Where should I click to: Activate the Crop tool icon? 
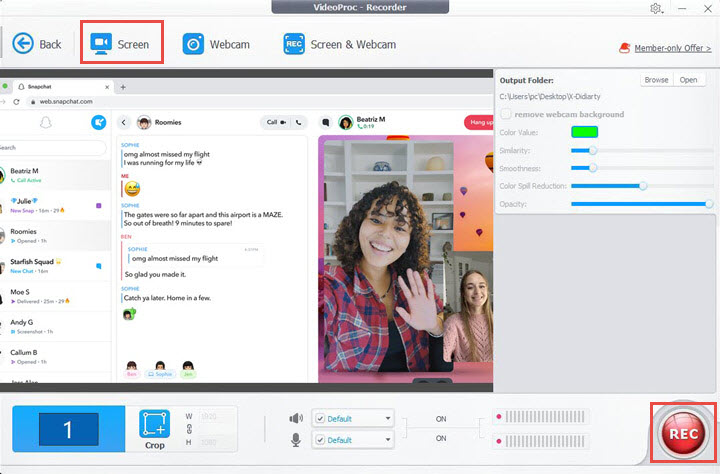[x=154, y=423]
